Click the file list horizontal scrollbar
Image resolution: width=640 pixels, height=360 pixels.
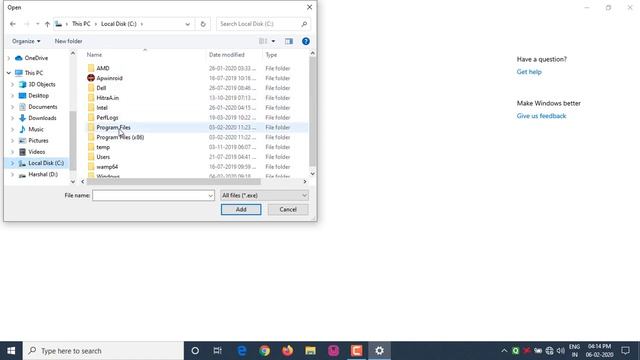[173, 182]
